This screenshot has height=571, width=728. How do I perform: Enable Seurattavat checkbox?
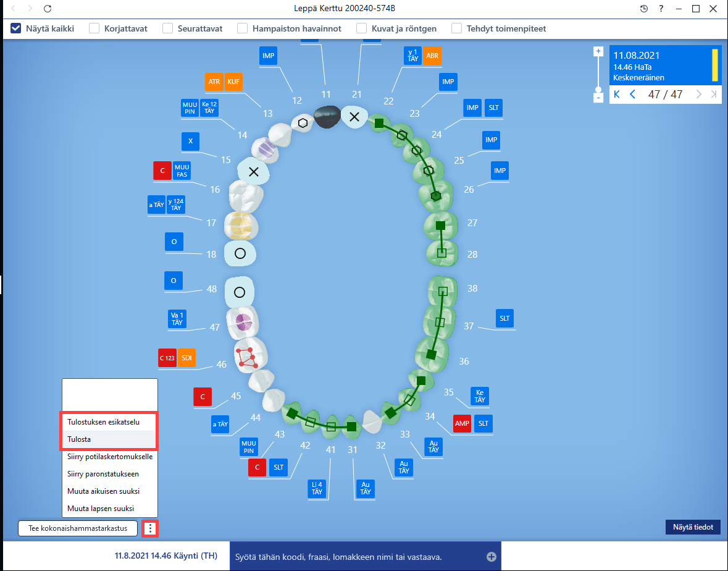click(167, 28)
